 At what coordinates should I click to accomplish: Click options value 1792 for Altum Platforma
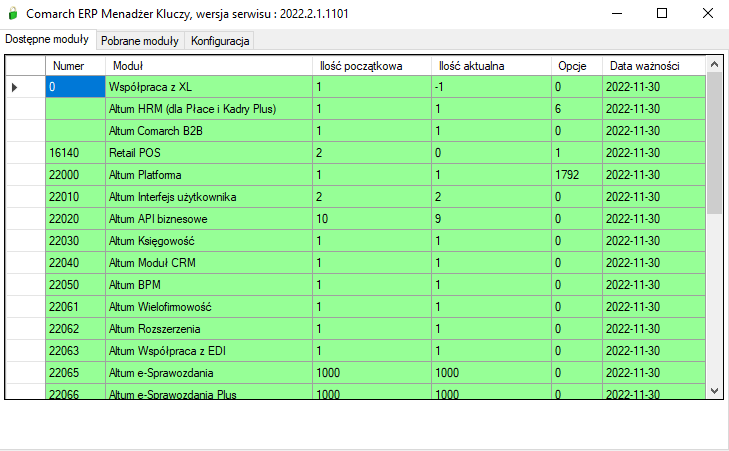[577, 175]
